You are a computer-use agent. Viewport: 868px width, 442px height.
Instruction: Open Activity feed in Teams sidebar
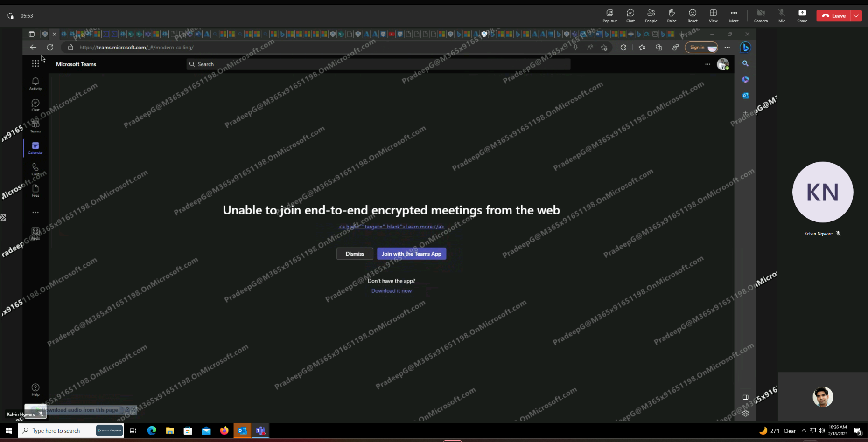35,83
